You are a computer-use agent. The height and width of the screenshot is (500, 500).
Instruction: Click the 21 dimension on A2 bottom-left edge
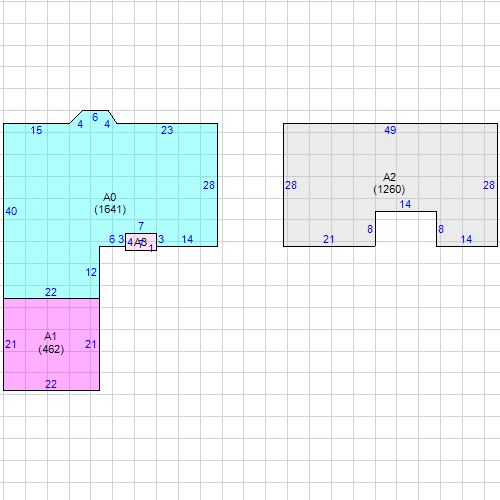[x=328, y=239]
